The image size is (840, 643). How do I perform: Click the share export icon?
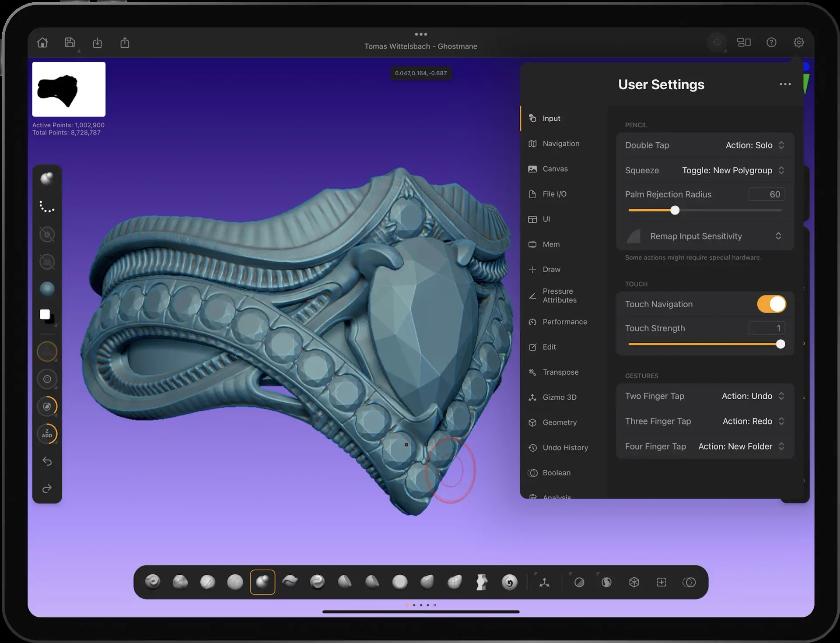click(125, 42)
